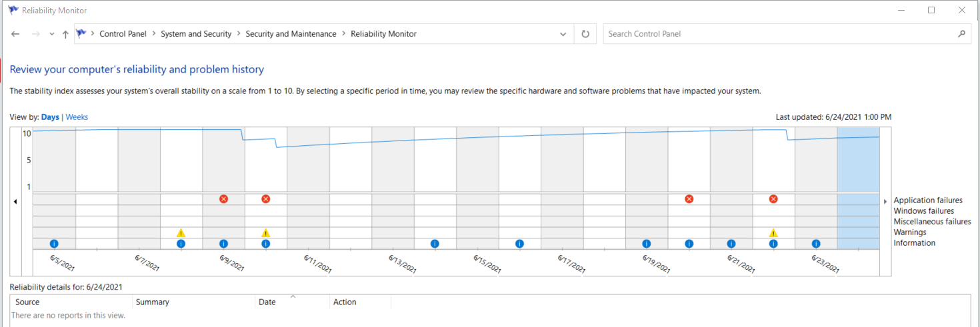Click the information icon for 6/10/2021
This screenshot has height=327, width=980.
(266, 244)
